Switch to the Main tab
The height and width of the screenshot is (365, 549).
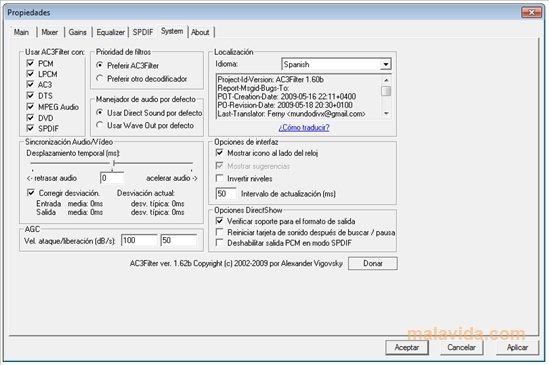tap(22, 32)
